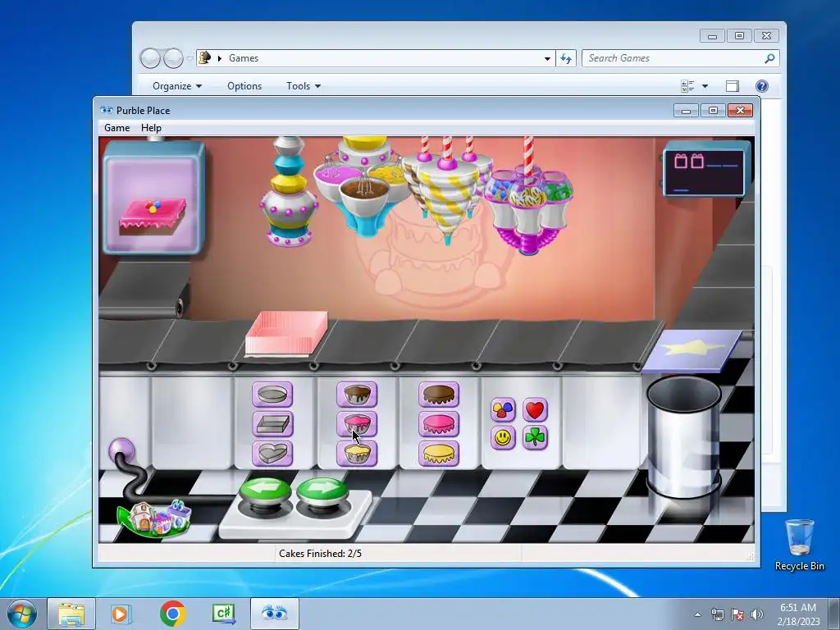Apply chocolate brown icing
Screen dimensions: 840x630
tap(439, 395)
